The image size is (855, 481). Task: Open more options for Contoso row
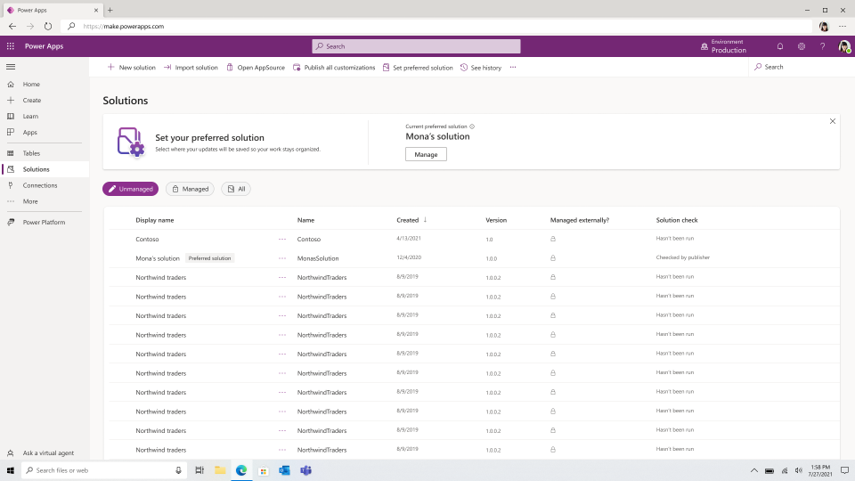click(282, 239)
